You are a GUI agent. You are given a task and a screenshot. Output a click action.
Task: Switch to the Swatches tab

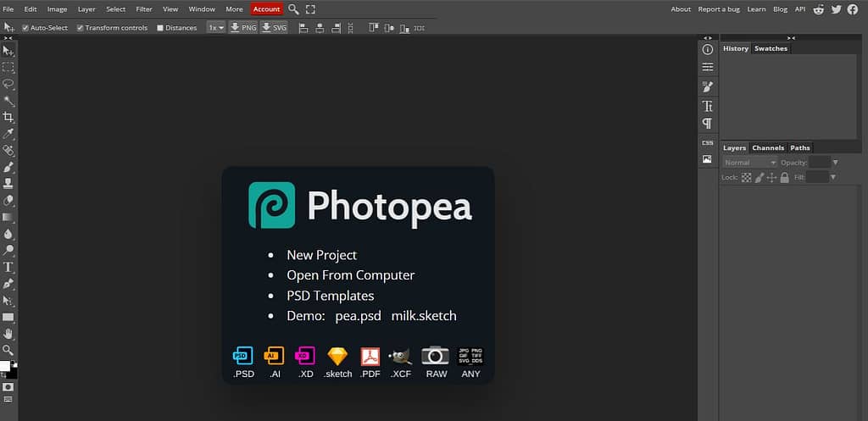(771, 48)
